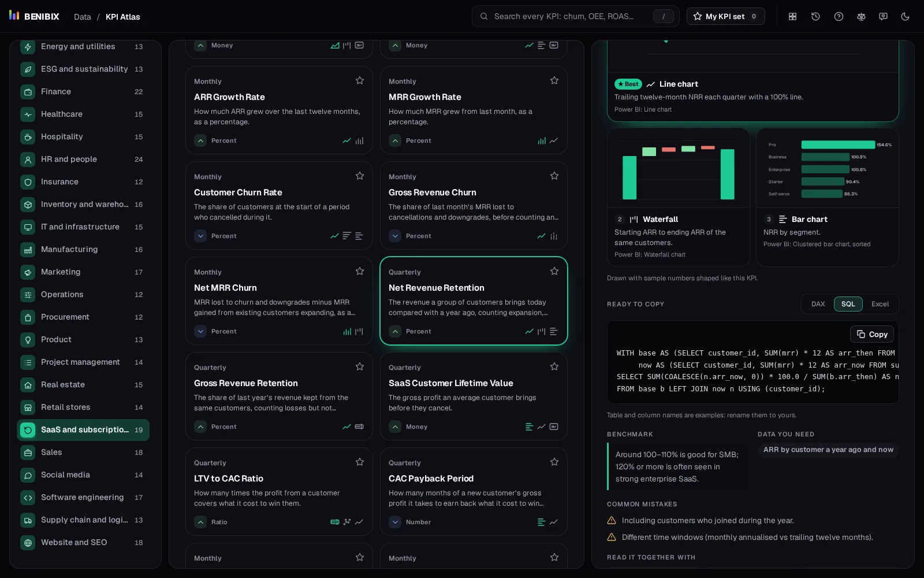Toggle dark mode moon icon
Screen dimensions: 924x578
906,17
